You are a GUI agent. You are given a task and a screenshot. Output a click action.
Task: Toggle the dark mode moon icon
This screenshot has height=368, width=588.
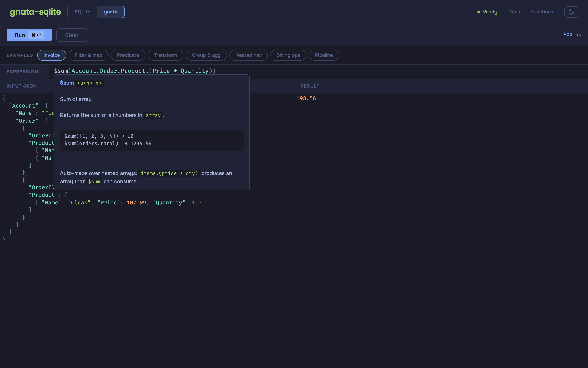pos(571,12)
